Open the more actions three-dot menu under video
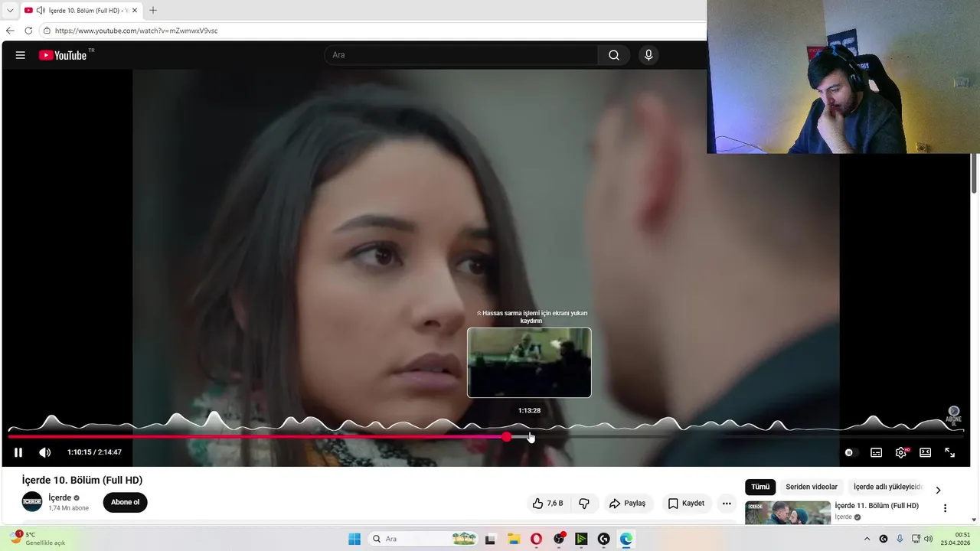Image resolution: width=980 pixels, height=551 pixels. [727, 503]
